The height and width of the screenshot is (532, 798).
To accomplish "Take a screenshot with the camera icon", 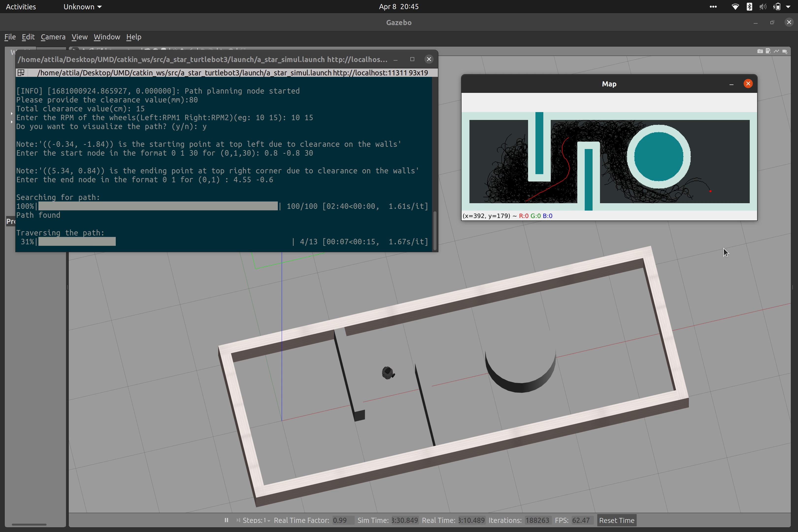I will coord(760,51).
